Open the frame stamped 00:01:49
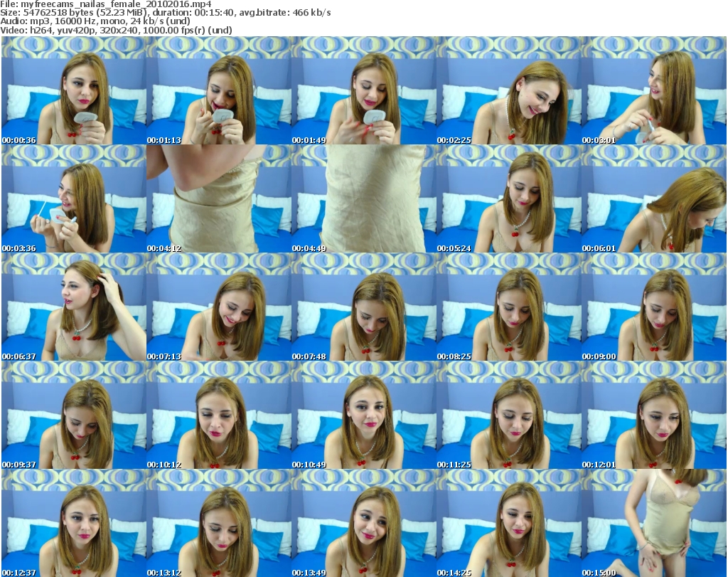This screenshot has width=728, height=577. pyautogui.click(x=363, y=90)
